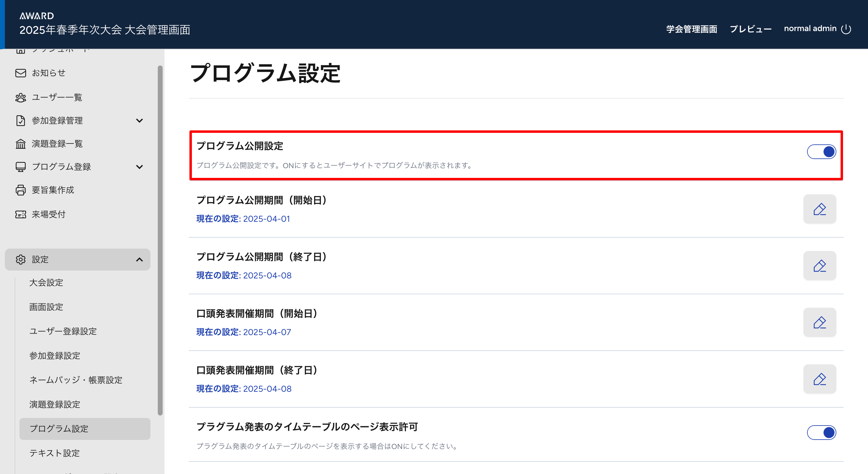Screen dimensions: 868x474
Task: Edit oral presentation end date pencil
Action: 820,379
